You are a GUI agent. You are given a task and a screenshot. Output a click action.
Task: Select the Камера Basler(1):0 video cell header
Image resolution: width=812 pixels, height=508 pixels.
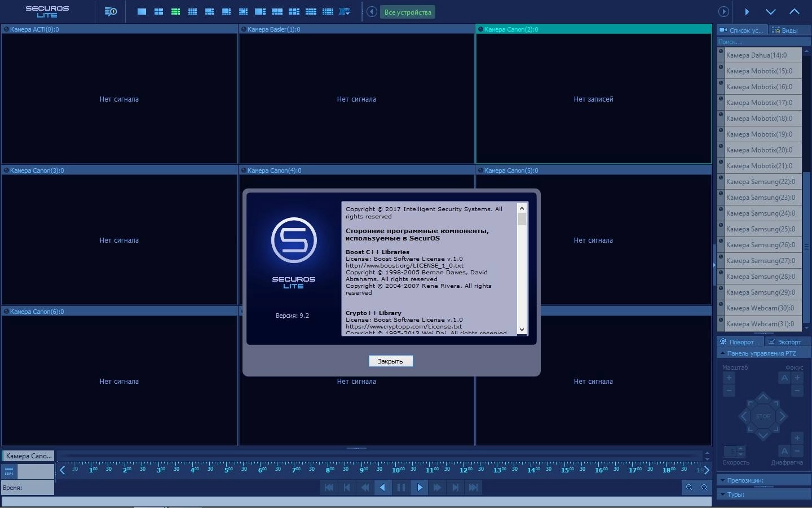356,29
